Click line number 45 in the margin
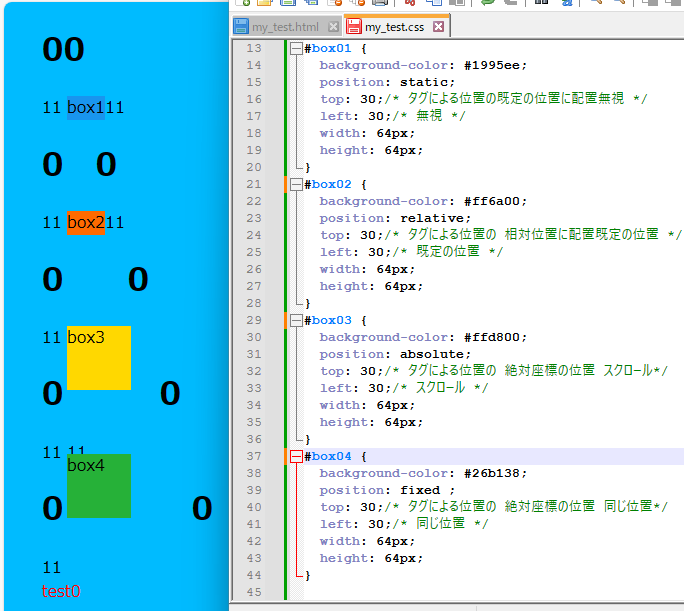 coord(254,592)
